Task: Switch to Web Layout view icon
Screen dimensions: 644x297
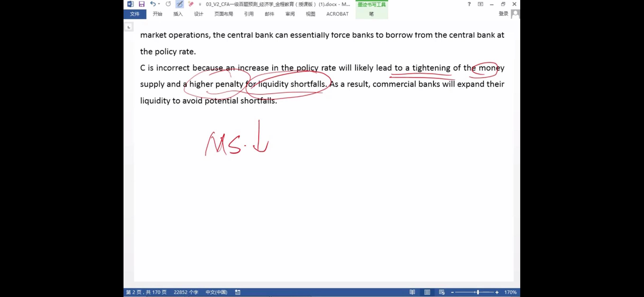Action: [x=442, y=292]
